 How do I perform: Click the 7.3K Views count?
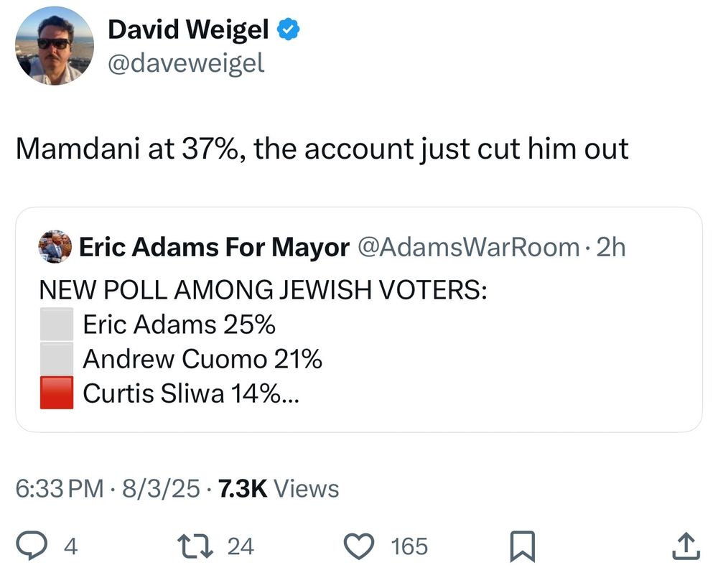[279, 489]
